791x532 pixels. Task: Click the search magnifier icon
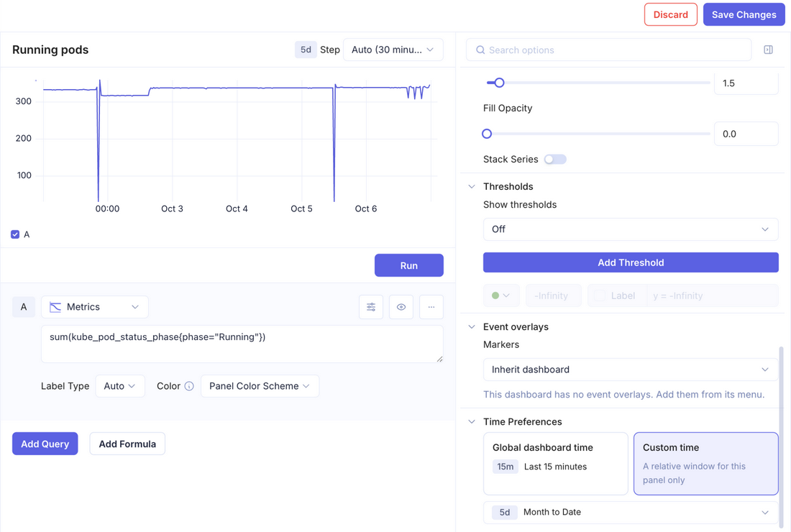tap(480, 50)
